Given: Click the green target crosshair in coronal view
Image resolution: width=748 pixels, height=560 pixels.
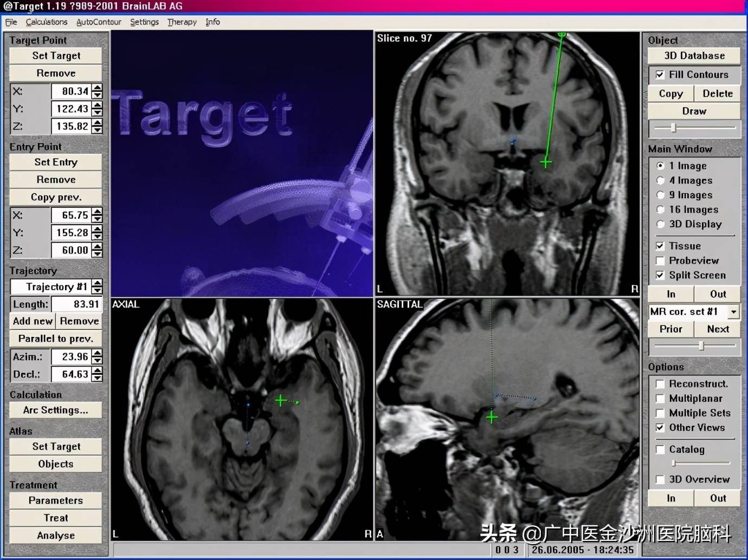Looking at the screenshot, I should [x=546, y=162].
